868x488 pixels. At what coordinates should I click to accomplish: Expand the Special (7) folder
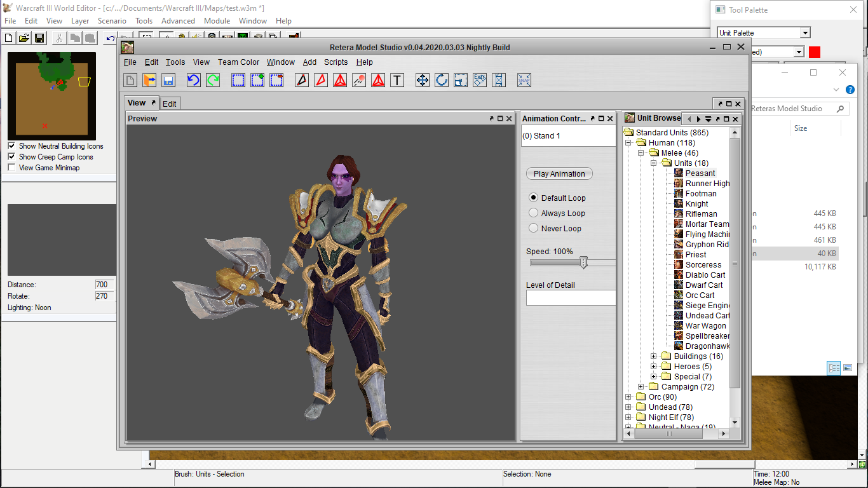(654, 377)
